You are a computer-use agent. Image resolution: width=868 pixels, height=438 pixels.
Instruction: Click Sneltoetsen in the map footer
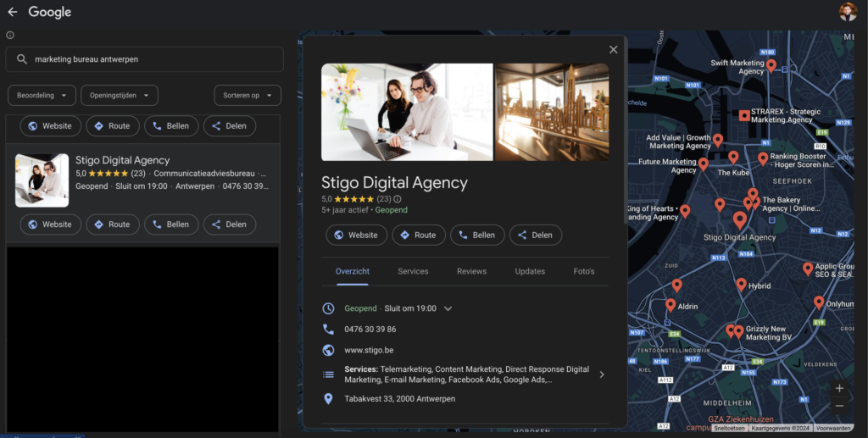tap(729, 428)
